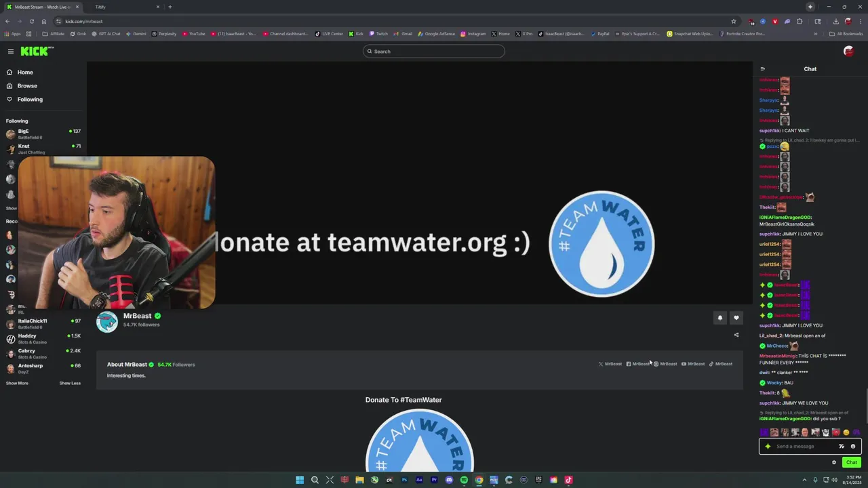Screen dimensions: 868x488
Task: Launch Spotify from the taskbar
Action: point(464,480)
